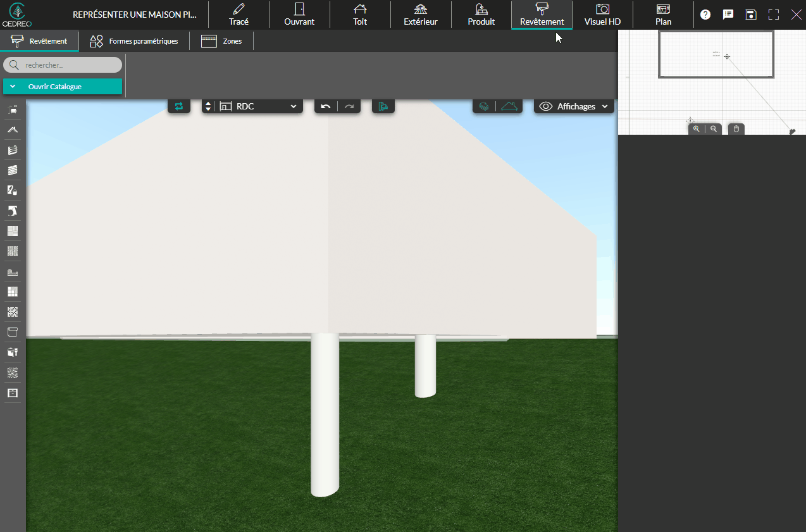The image size is (806, 532).
Task: Expand the Ouvrir Catalogue dropdown
Action: 63,87
